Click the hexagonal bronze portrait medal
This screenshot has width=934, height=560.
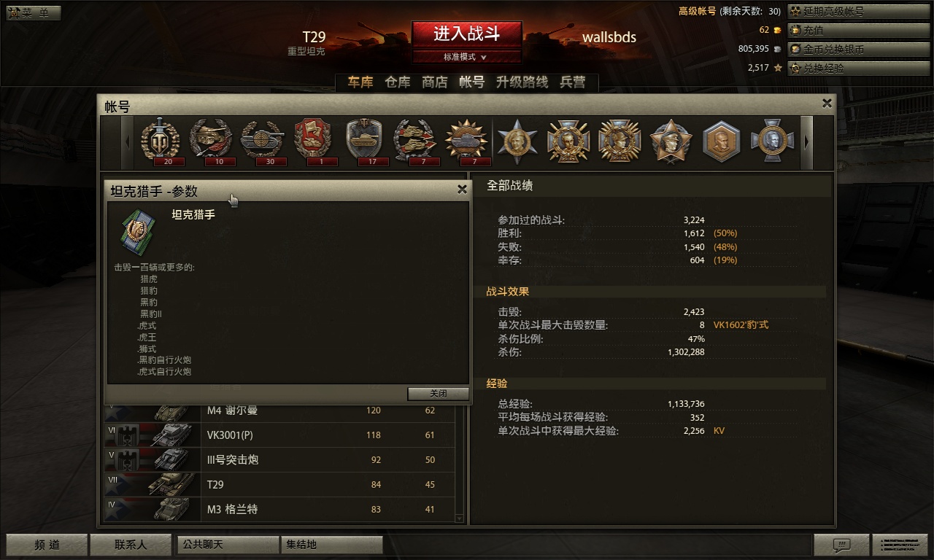(722, 141)
